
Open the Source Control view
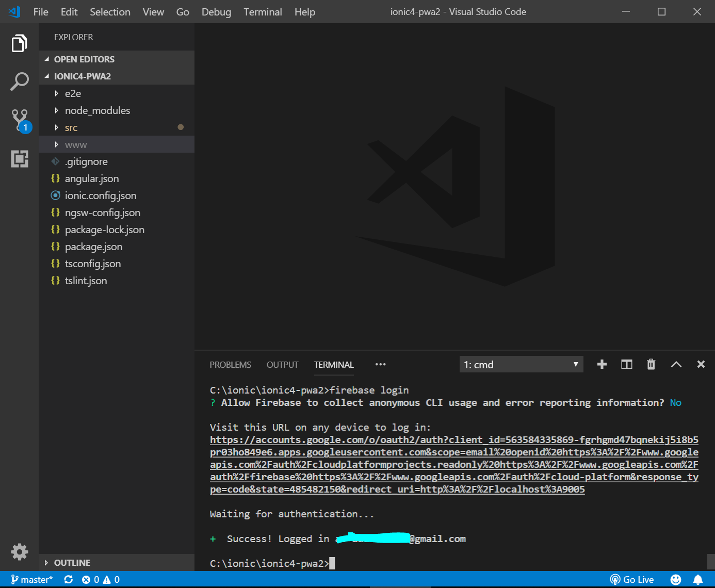click(x=20, y=120)
